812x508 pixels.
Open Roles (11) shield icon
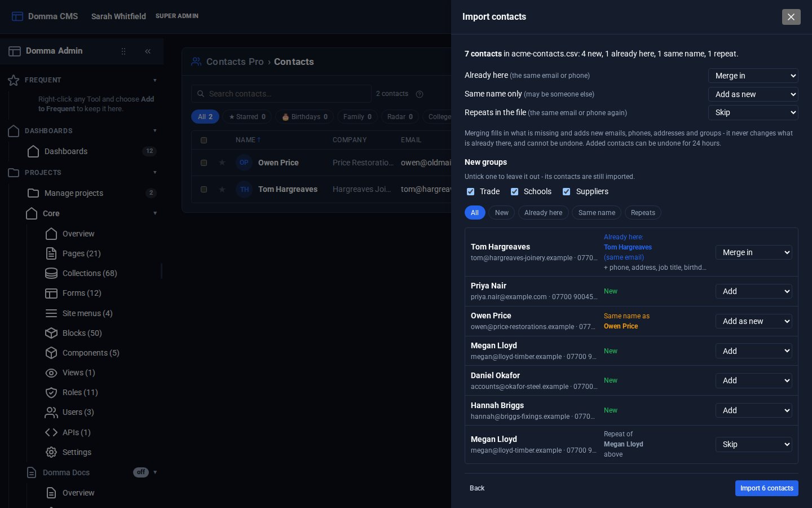(x=51, y=392)
